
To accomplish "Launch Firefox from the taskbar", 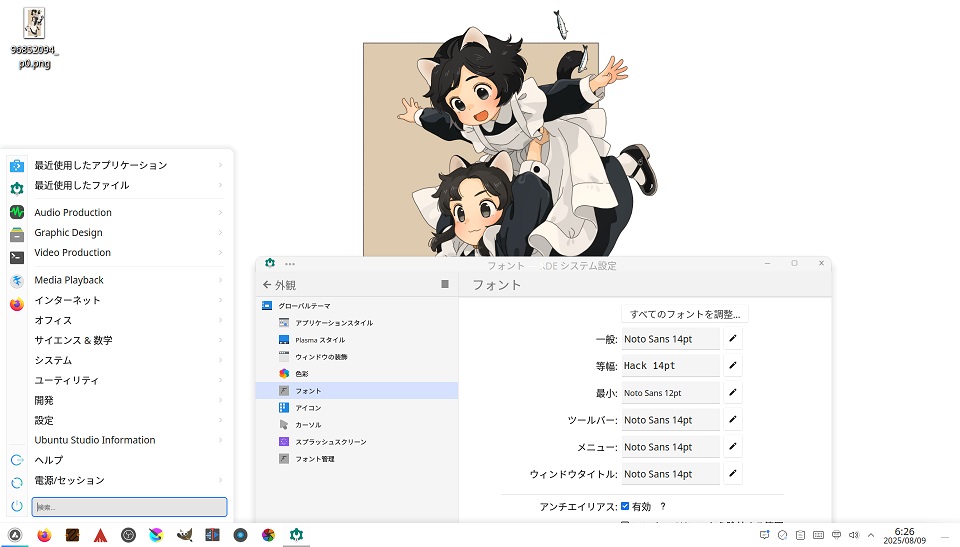I will [44, 535].
